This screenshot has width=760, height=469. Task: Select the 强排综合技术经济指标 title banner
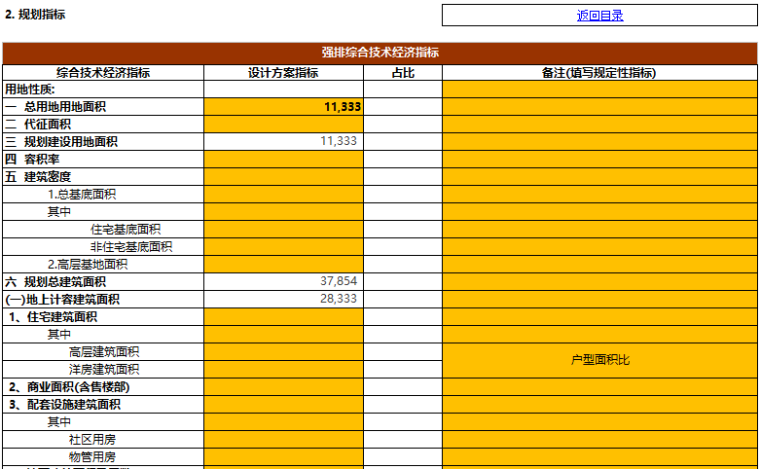[x=380, y=53]
